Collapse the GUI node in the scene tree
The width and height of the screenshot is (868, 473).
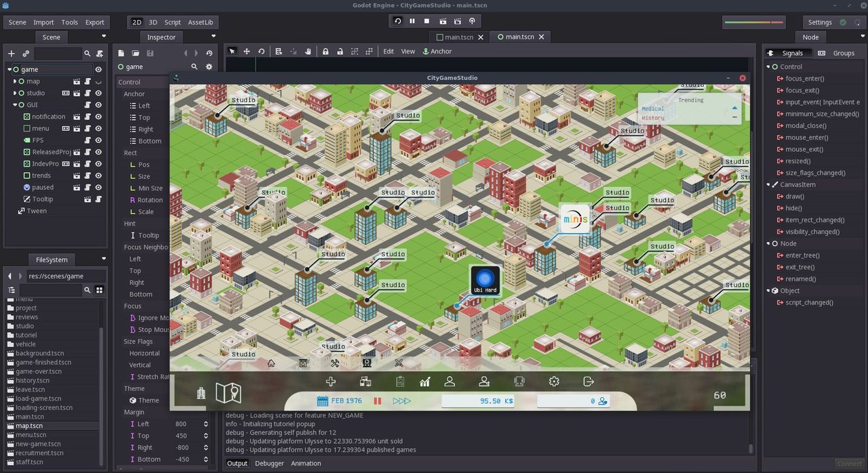[x=14, y=105]
